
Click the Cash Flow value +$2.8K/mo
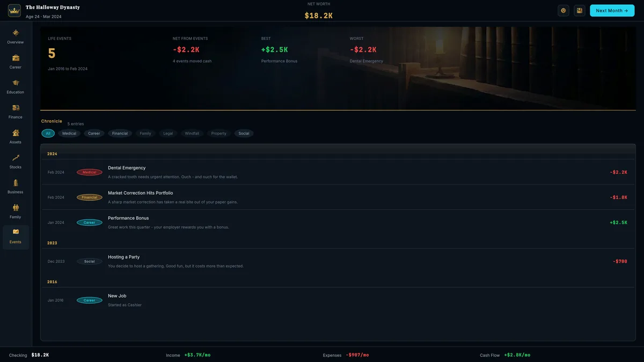point(517,355)
